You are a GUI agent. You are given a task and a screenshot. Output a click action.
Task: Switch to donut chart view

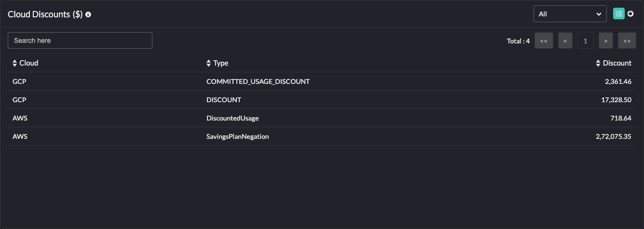(x=630, y=14)
